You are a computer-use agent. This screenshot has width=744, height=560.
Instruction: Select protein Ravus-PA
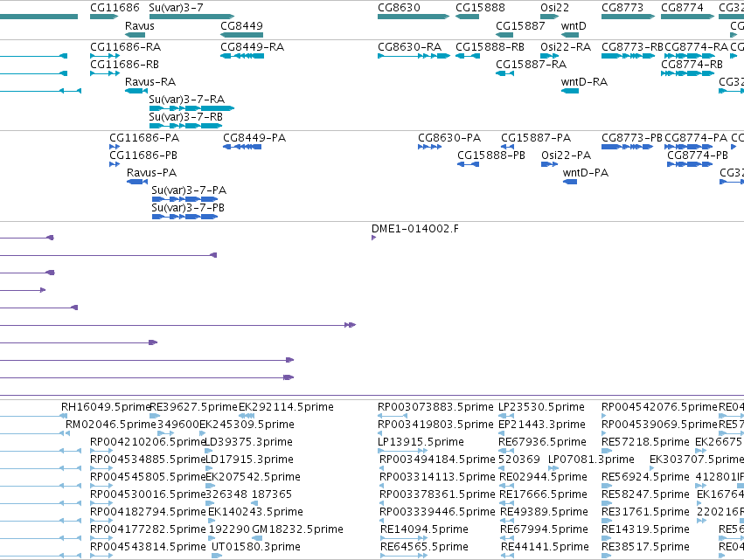[152, 173]
